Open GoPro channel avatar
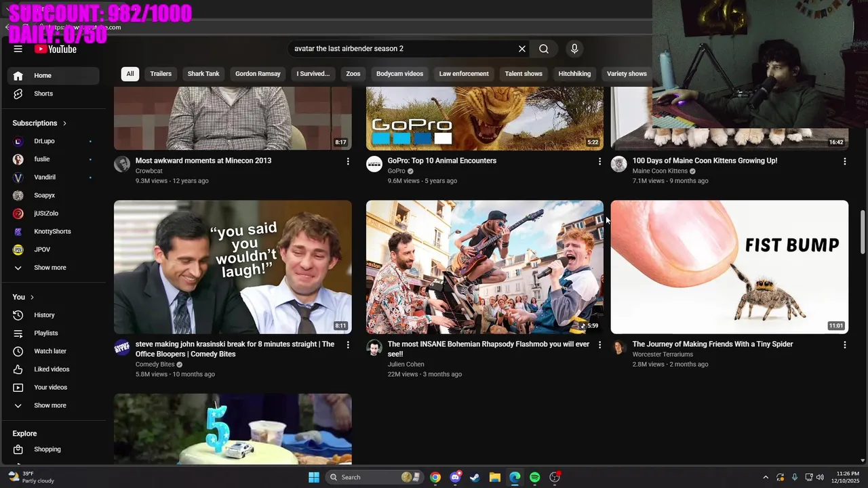The width and height of the screenshot is (868, 488). (374, 164)
